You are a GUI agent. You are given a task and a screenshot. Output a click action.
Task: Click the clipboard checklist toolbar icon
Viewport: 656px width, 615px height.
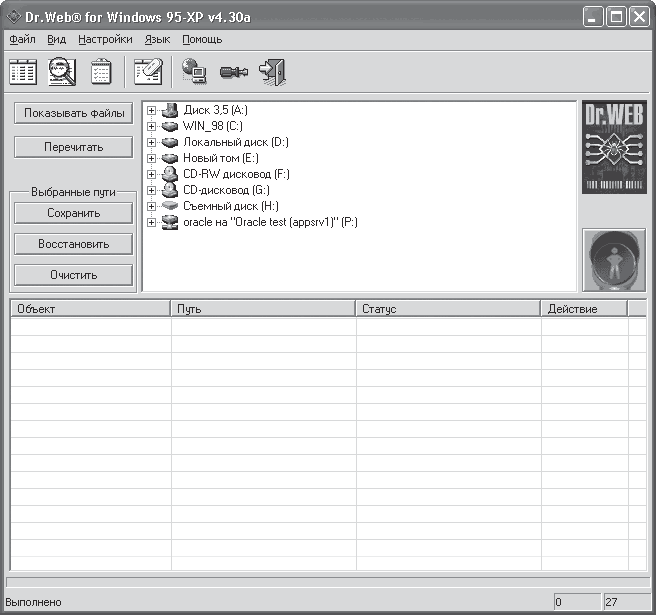click(101, 71)
